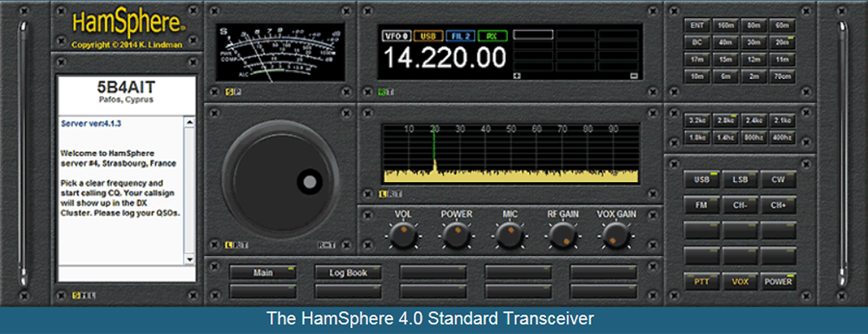
Task: Switch to the 2m band
Action: tap(753, 77)
